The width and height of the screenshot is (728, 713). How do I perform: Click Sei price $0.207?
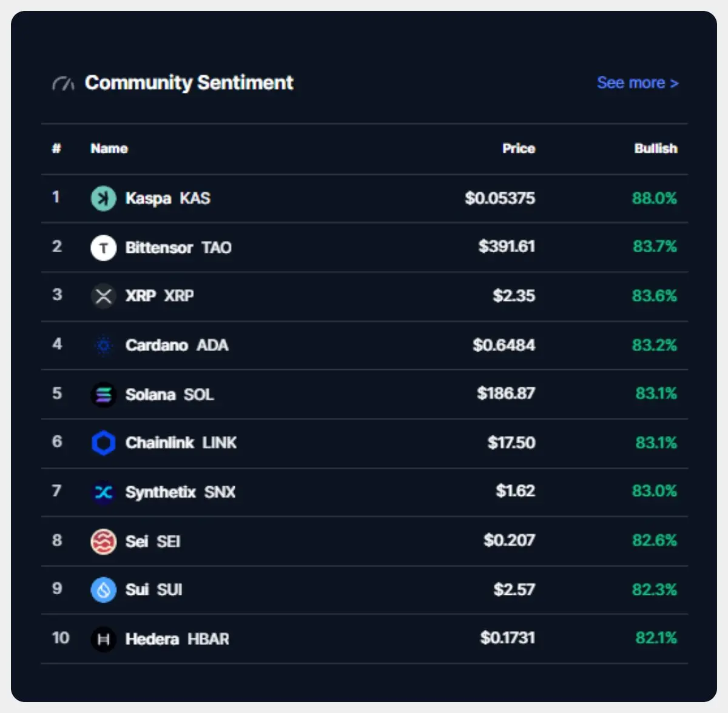(510, 540)
